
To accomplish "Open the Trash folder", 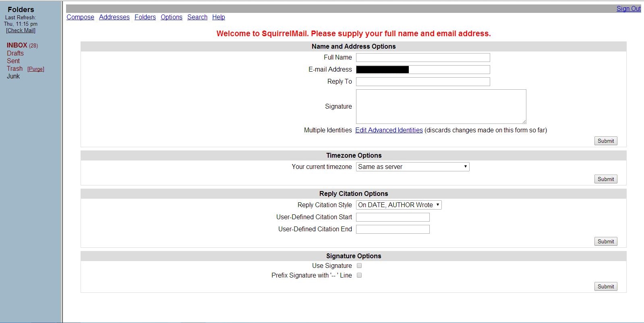I will click(x=14, y=68).
